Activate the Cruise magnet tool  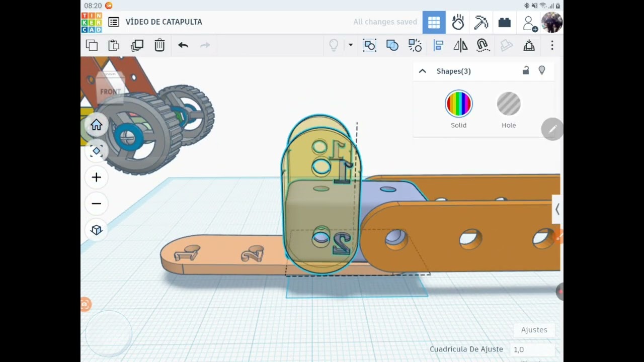click(x=483, y=45)
